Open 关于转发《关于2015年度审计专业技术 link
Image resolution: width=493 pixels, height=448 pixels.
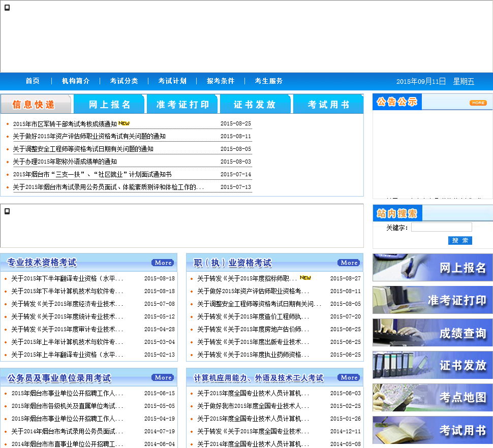click(67, 329)
